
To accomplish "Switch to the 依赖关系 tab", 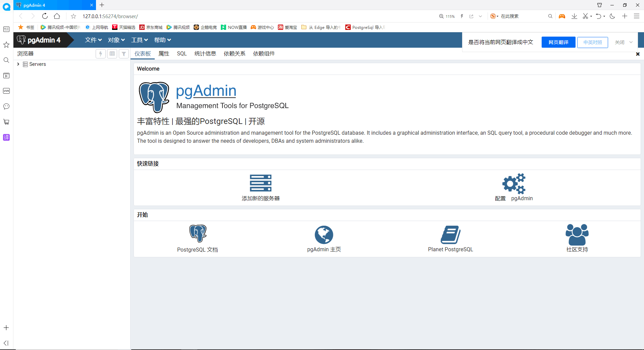I will (235, 54).
